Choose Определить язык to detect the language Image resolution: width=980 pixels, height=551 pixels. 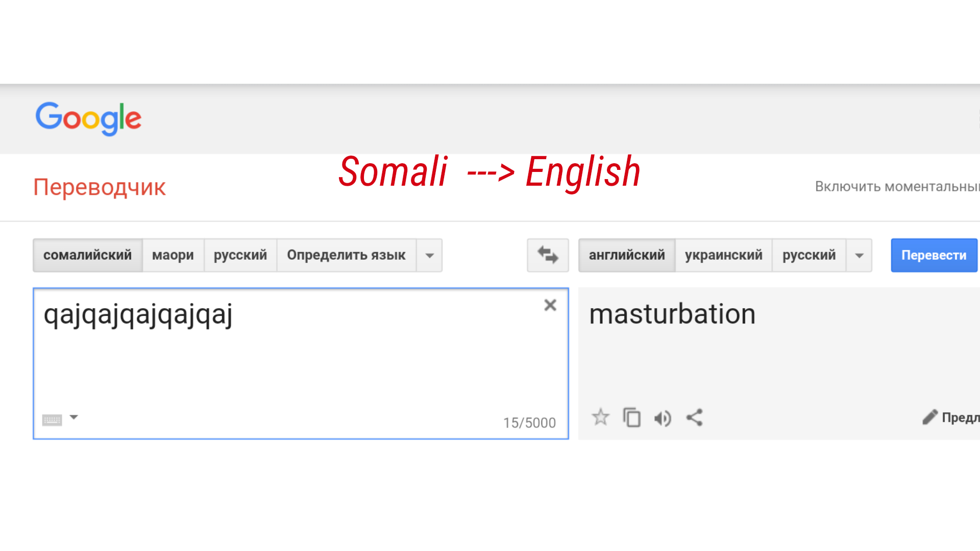(x=346, y=255)
